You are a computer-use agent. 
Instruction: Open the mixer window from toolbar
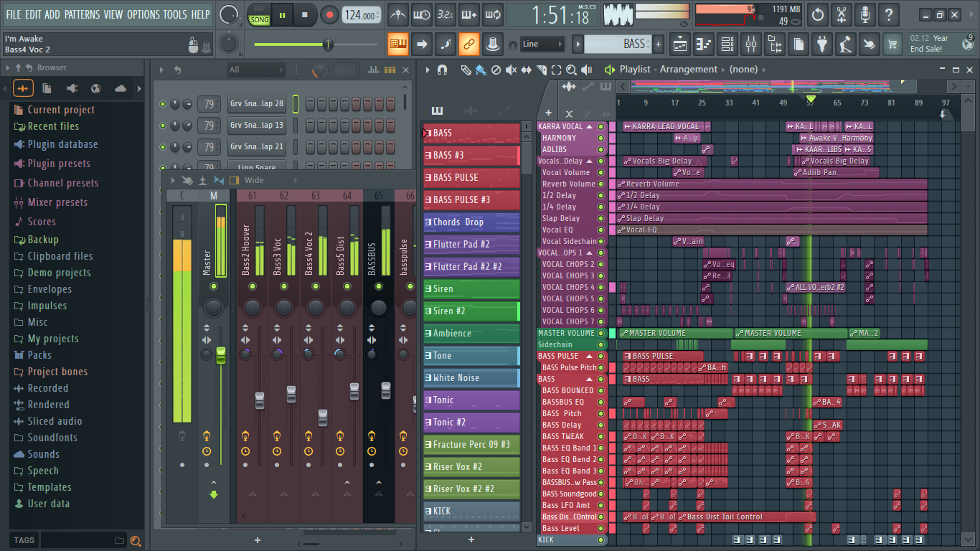[750, 44]
